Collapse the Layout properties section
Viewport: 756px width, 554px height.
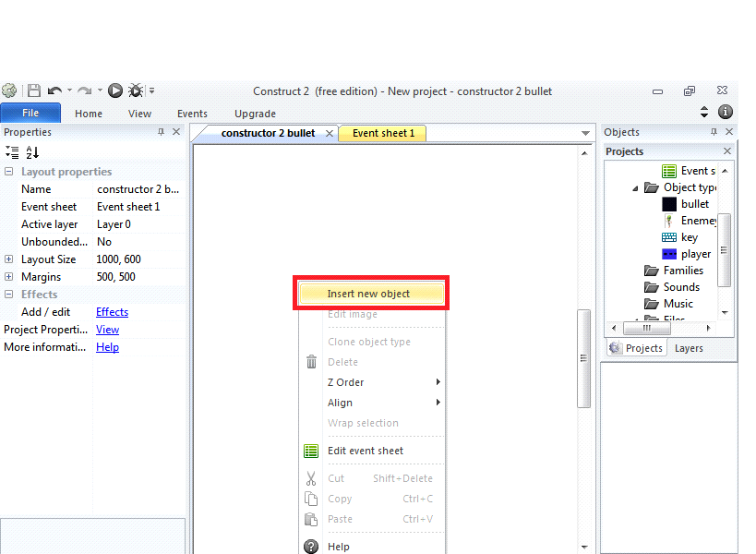(8, 172)
